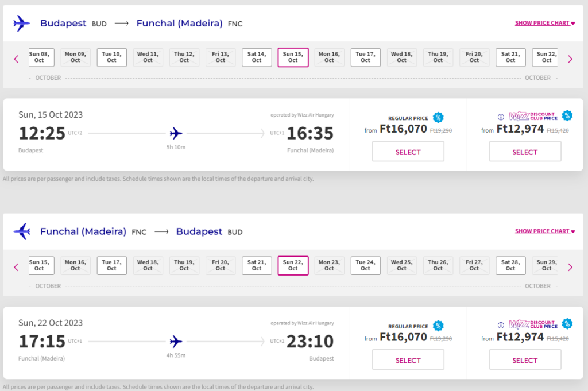Click the outbound Budapest airplane icon

[x=21, y=24]
